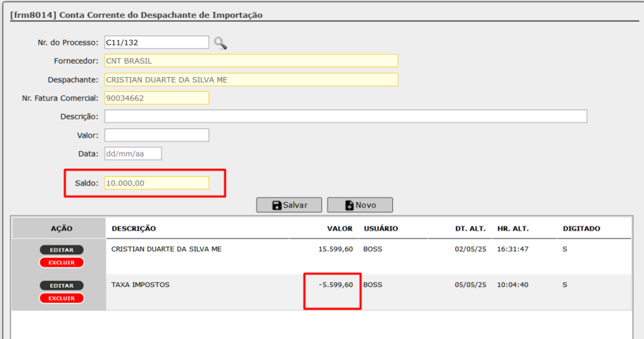Click EDITAR for TAXA IMPOSTOS row

[61, 286]
